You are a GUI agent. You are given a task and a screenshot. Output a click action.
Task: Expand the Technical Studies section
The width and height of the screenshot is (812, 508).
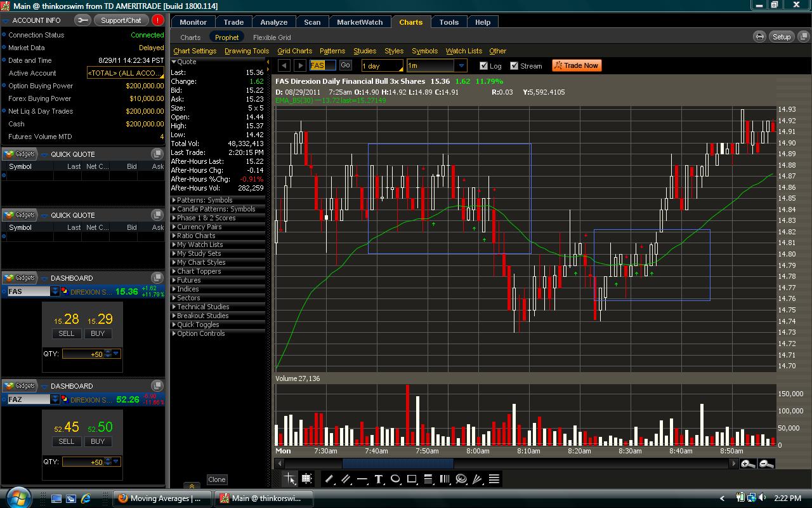tap(218, 307)
